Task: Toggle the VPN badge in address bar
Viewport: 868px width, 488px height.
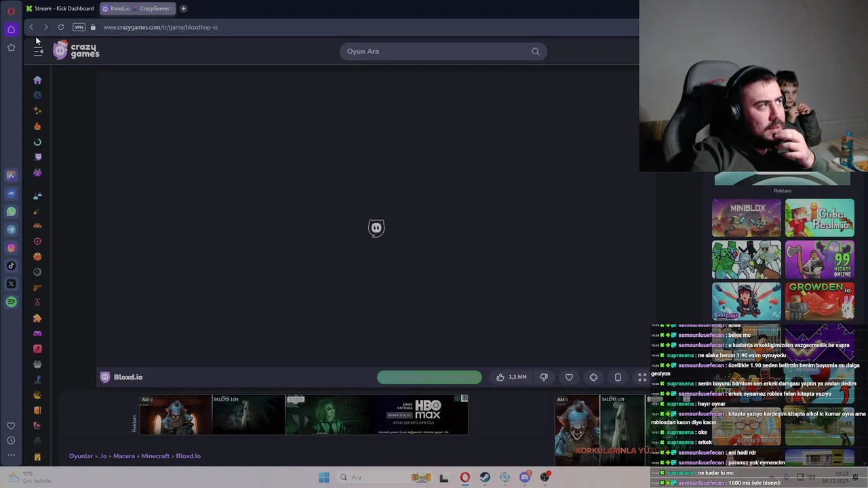Action: 79,27
